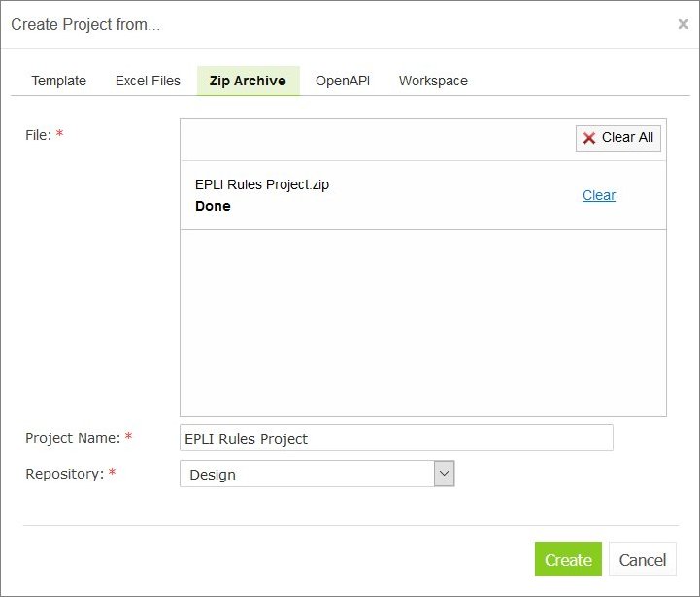Screen dimensions: 700x597
Task: Click the Create Project from... dialog title
Action: (x=85, y=24)
